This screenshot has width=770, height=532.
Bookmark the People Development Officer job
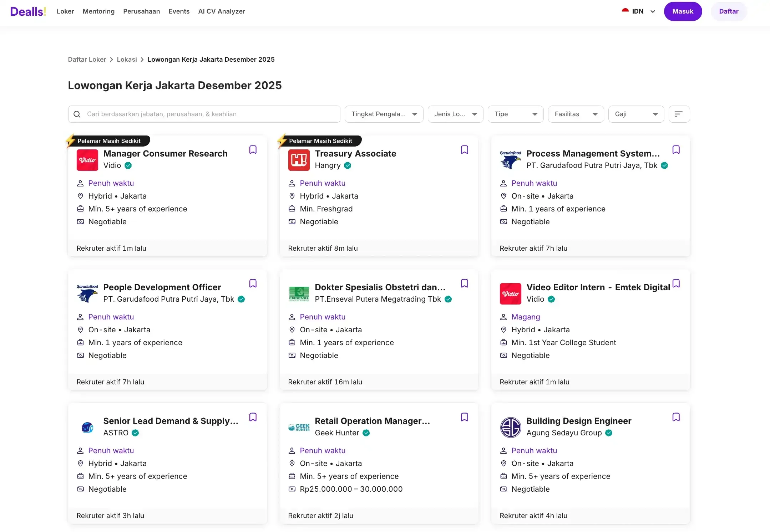253,283
